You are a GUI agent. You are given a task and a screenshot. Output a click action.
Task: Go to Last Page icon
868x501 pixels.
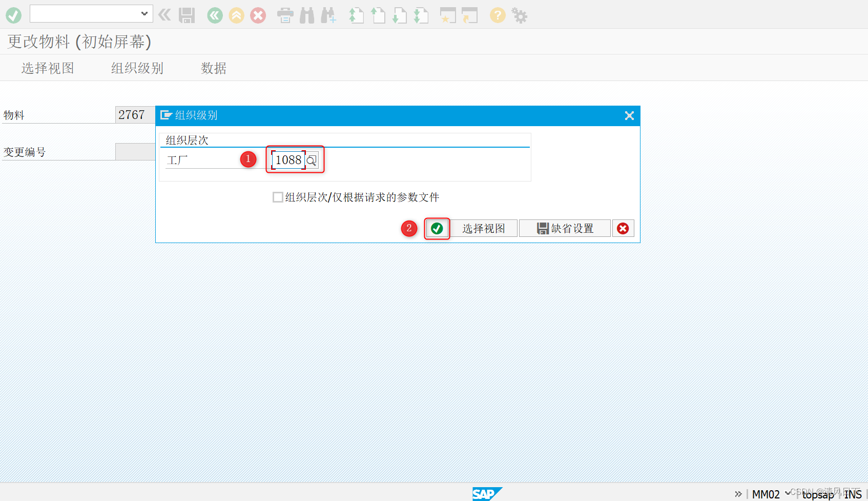point(421,15)
